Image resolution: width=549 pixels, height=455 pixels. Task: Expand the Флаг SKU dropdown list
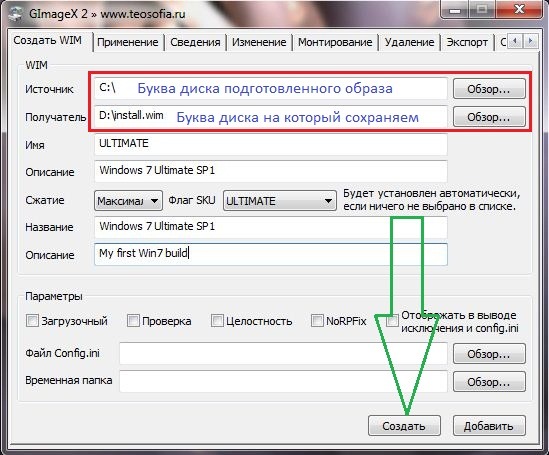coord(279,201)
